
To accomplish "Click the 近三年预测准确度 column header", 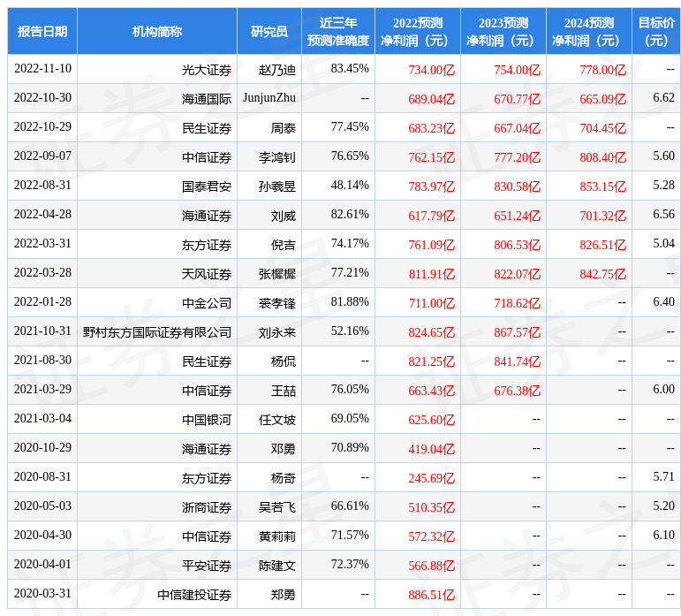I will click(338, 31).
